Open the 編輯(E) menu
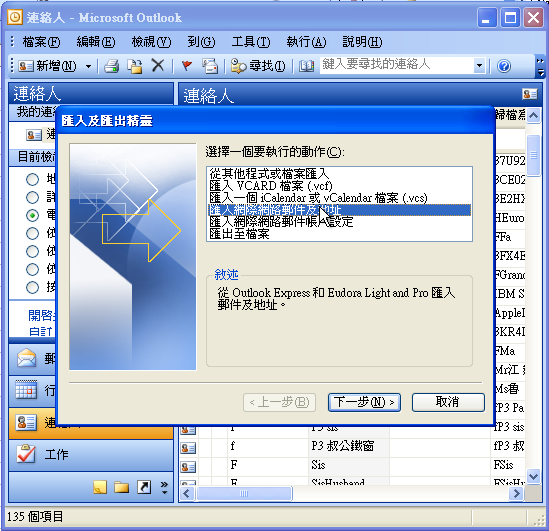This screenshot has height=531, width=549. tap(96, 42)
